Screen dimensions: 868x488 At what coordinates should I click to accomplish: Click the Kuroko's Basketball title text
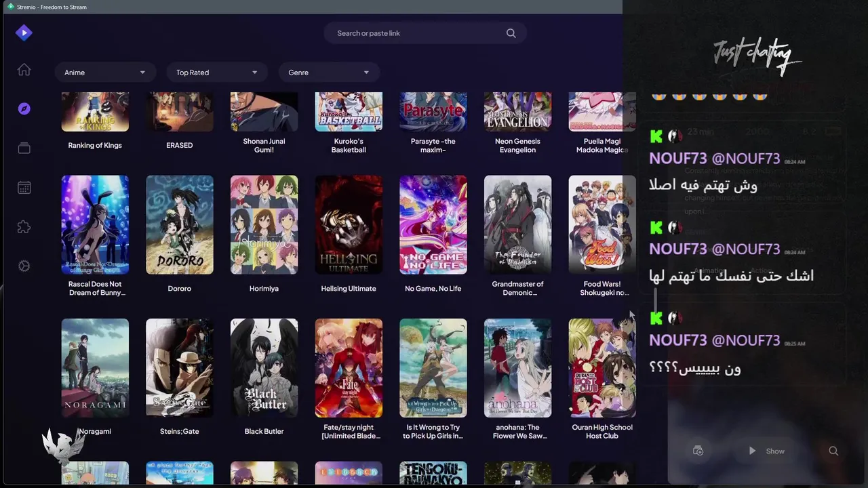tap(349, 145)
